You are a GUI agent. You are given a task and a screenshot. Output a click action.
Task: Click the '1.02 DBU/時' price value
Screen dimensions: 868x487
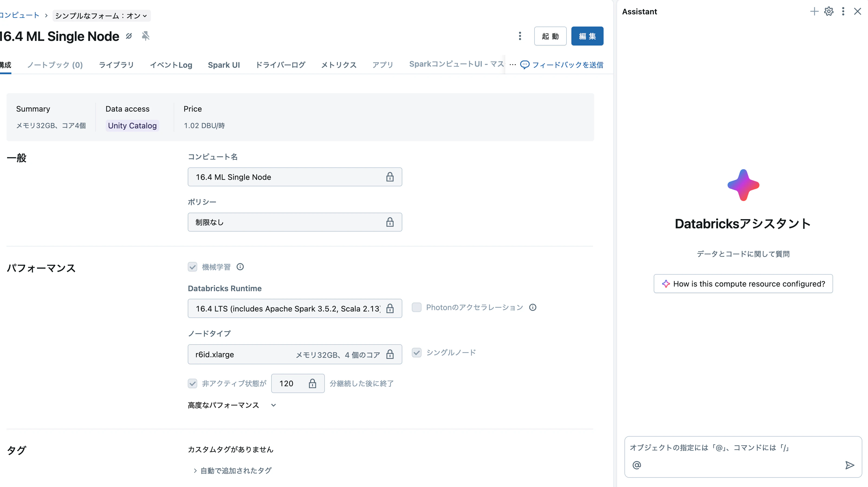pyautogui.click(x=204, y=126)
